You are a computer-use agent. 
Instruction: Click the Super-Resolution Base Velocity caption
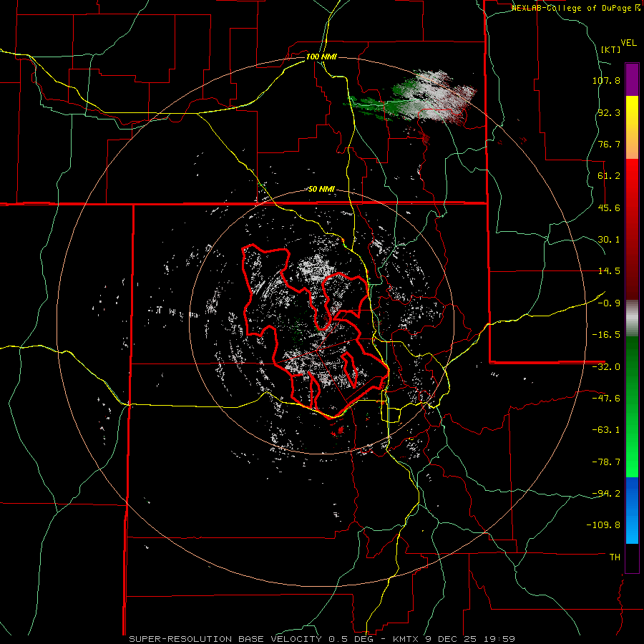point(321,639)
